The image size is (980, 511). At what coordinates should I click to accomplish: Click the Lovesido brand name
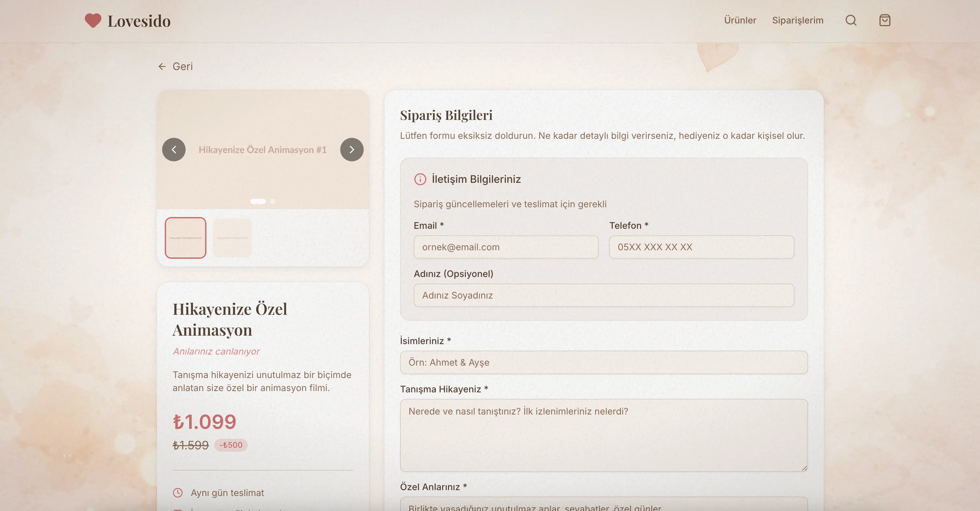coord(139,21)
